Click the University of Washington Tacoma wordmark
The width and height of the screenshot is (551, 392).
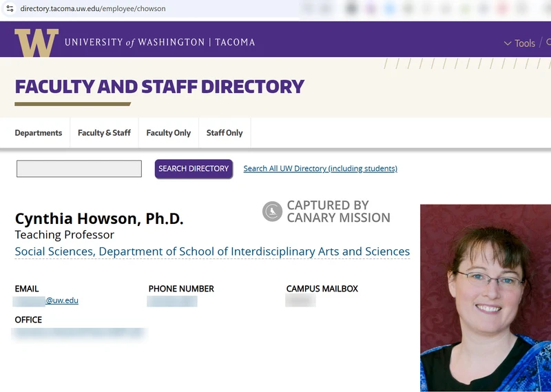click(160, 43)
